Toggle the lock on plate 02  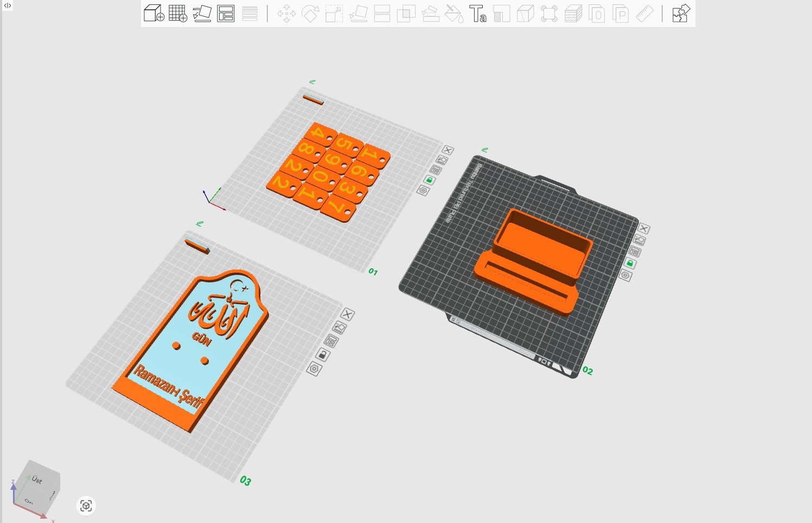[x=630, y=263]
